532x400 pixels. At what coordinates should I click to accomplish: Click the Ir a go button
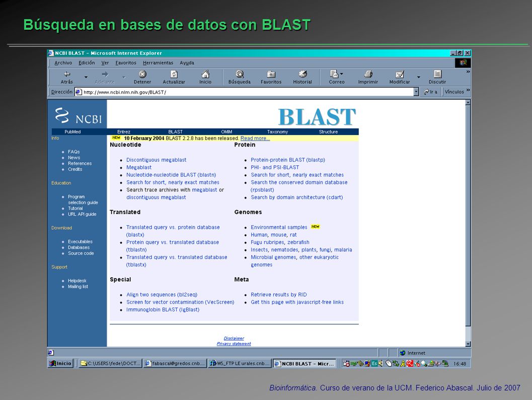(431, 92)
